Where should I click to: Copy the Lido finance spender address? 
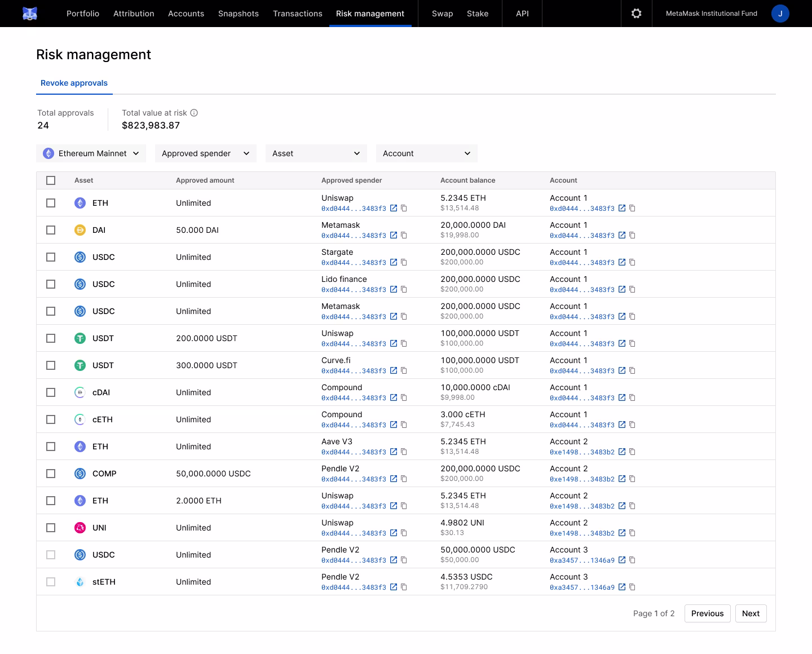click(x=404, y=289)
